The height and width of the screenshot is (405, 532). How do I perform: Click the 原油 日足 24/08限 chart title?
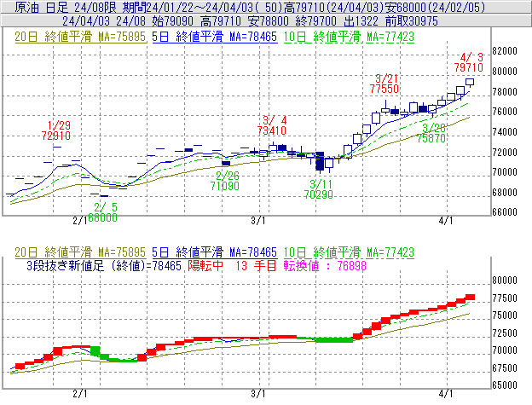(66, 7)
